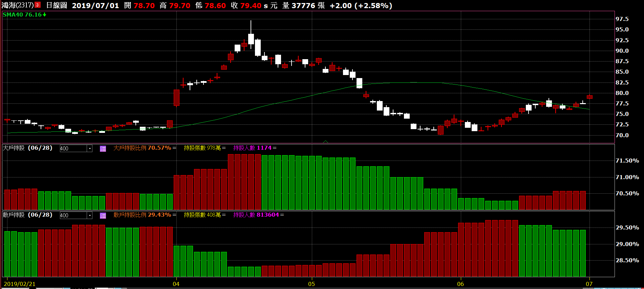The width and height of the screenshot is (644, 289).
Task: Click the green arrow next to SMA40 76.16
Action: point(44,15)
